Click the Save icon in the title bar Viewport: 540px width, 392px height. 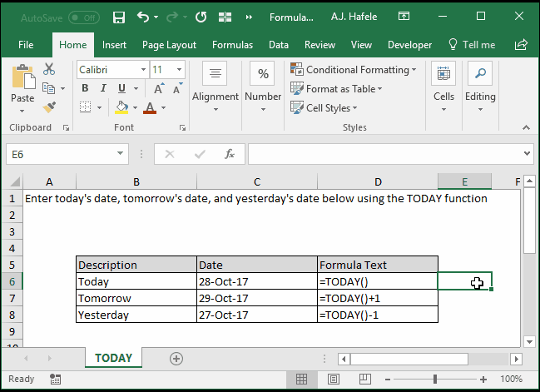click(119, 17)
